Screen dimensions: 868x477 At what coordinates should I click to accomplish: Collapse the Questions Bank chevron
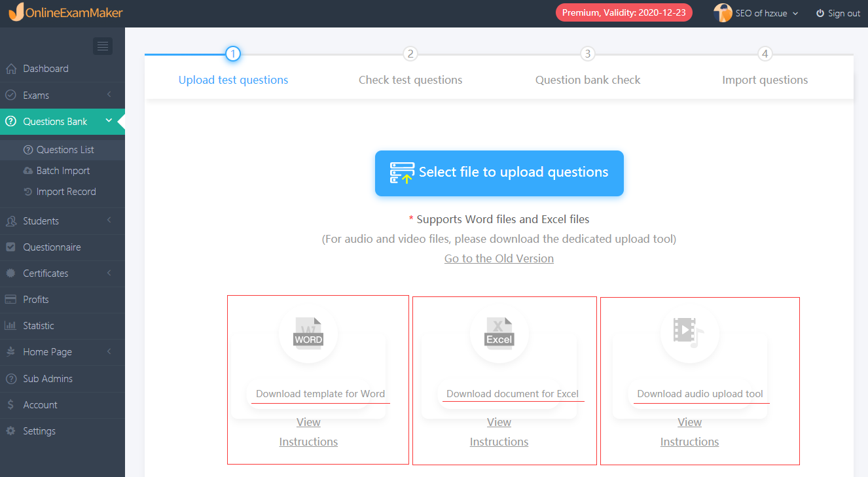pyautogui.click(x=109, y=120)
